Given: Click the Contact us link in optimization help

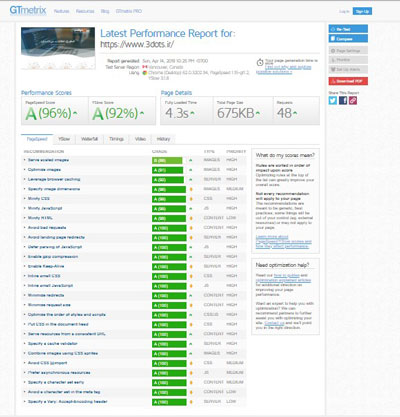Looking at the screenshot, I should click(274, 323).
